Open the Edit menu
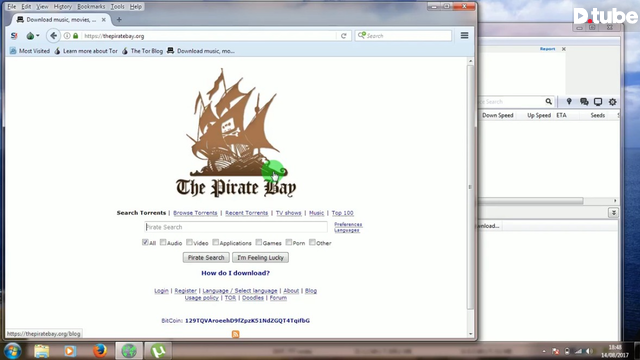The width and height of the screenshot is (640, 360). (26, 7)
